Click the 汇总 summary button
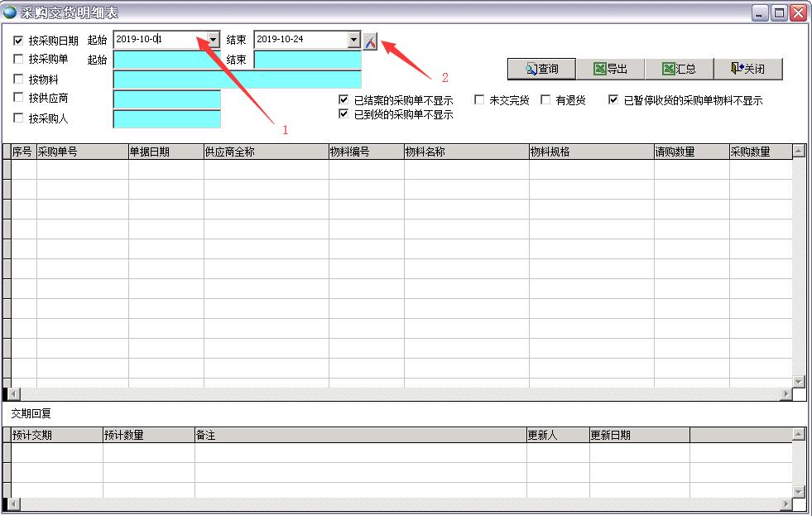 [x=679, y=69]
